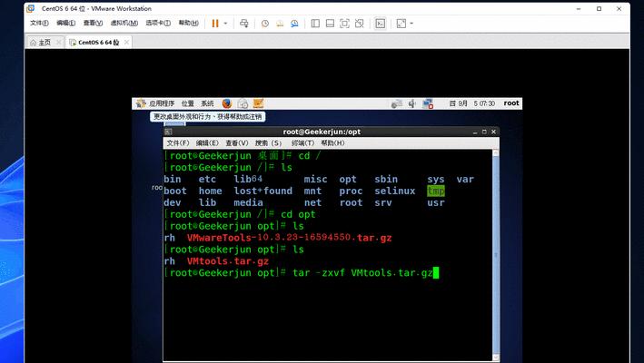Click the VMware Workstation title bar app icon
This screenshot has width=644, height=363.
(31, 8)
